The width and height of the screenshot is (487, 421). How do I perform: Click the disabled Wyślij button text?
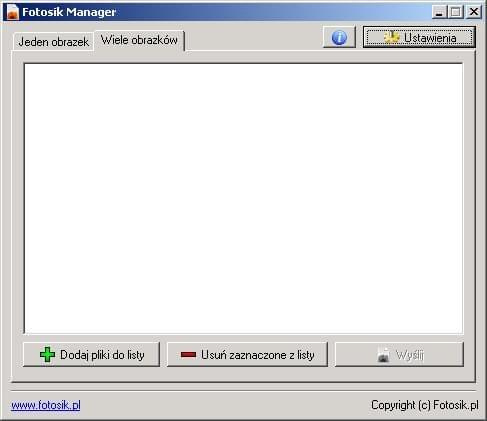pos(410,355)
